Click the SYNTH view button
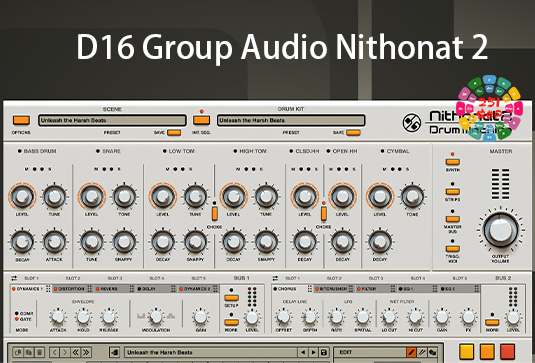The width and height of the screenshot is (535, 363). click(x=452, y=162)
